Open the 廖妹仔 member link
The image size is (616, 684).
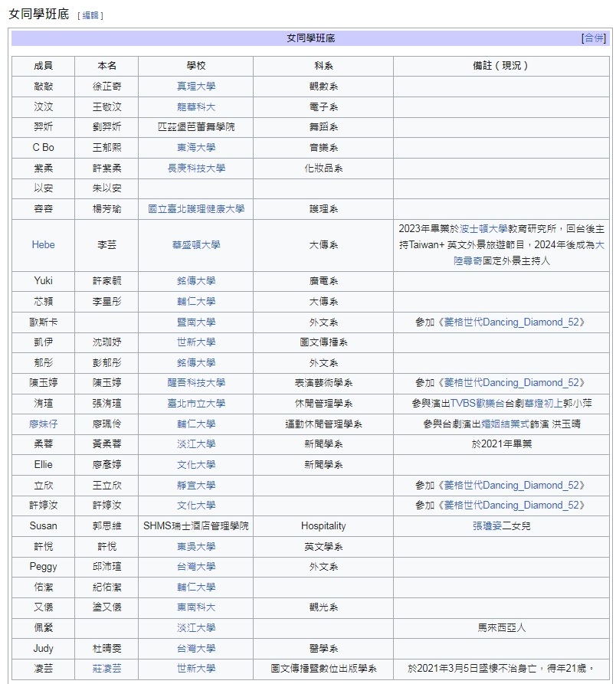[44, 424]
